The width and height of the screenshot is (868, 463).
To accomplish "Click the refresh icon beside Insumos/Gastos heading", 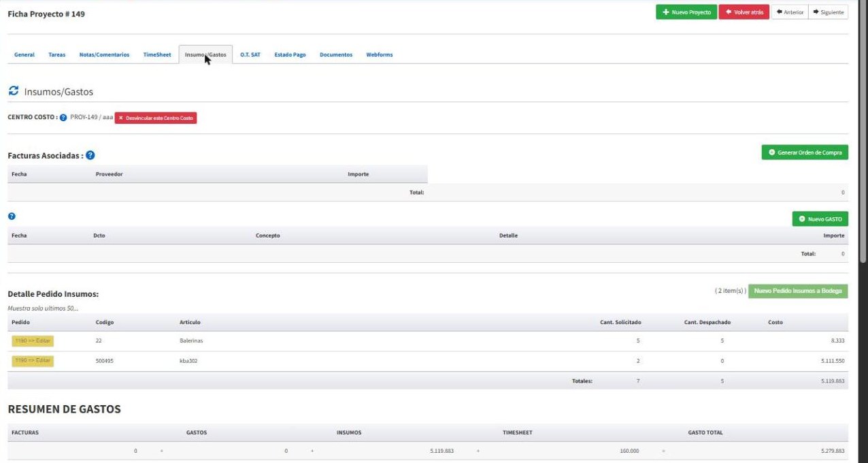I will [x=14, y=91].
